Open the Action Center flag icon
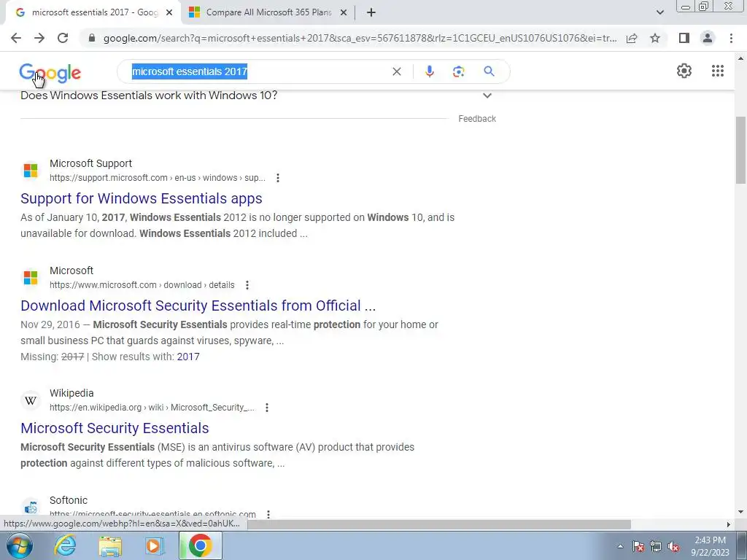This screenshot has width=747, height=560. 638,546
